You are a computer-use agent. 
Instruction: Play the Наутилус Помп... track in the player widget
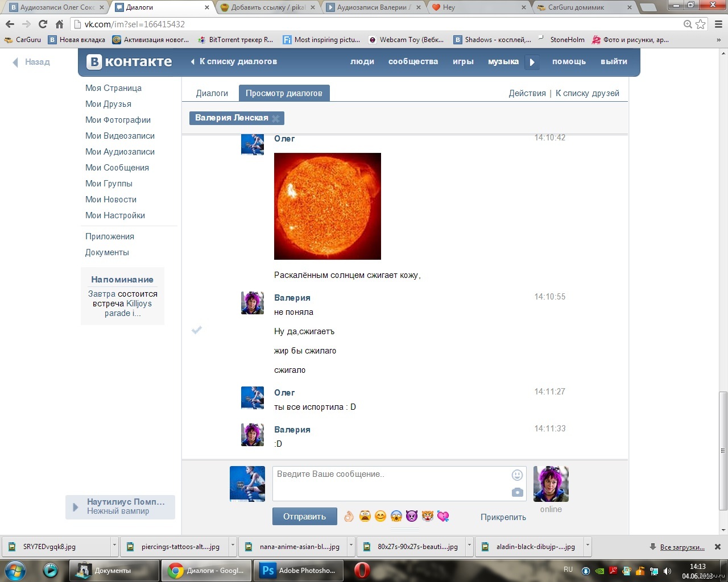(75, 507)
